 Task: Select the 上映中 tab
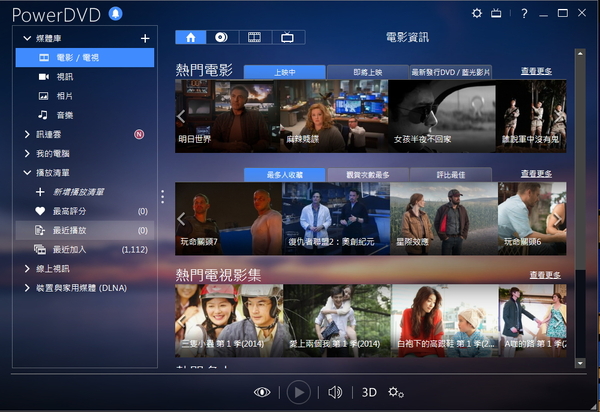[284, 72]
